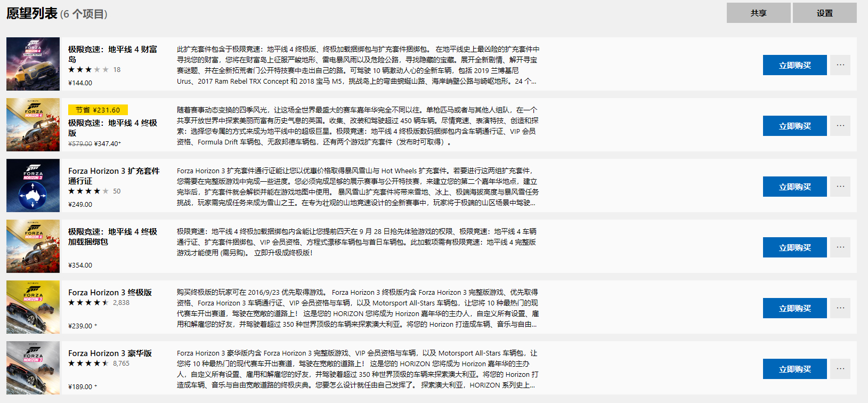Open 地平线 4 终极版 cover thumbnail
The image size is (868, 403).
click(x=33, y=125)
